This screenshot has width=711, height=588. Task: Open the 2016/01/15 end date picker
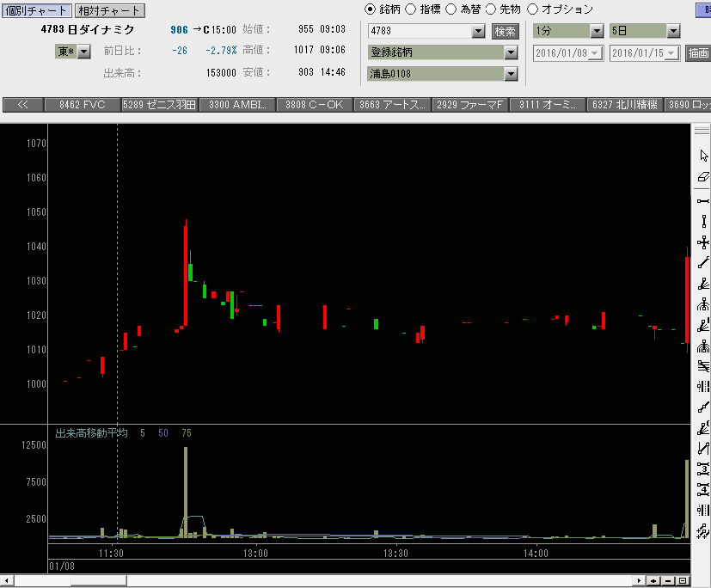[x=672, y=53]
